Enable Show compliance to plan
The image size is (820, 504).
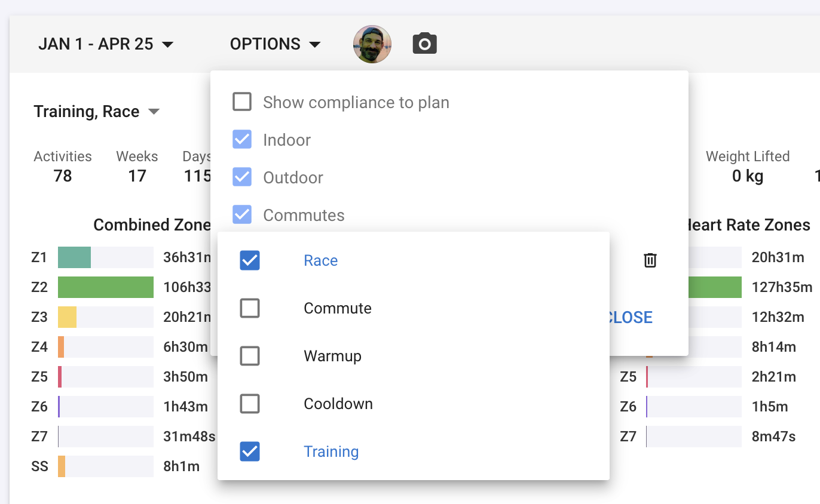point(242,102)
